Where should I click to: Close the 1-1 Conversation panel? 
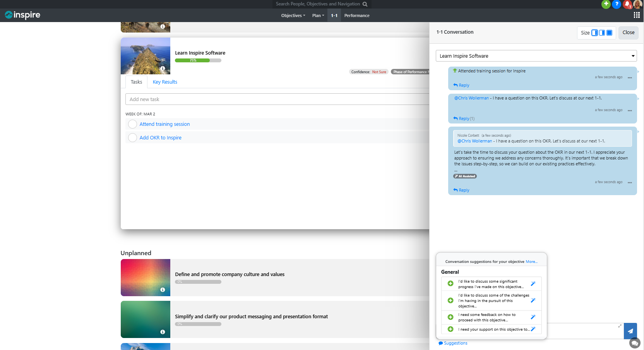(628, 33)
